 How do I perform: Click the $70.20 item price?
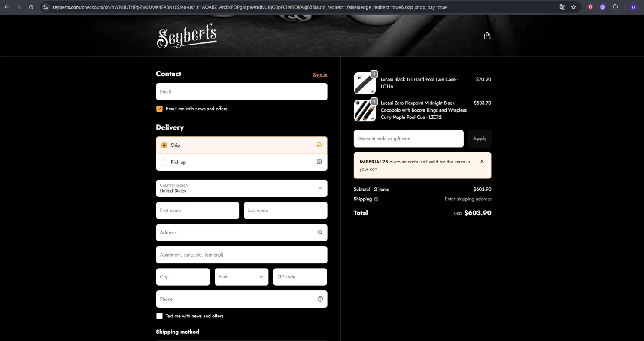click(x=483, y=79)
